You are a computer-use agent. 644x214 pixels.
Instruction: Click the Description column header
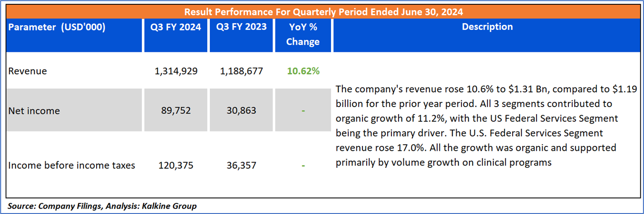(487, 27)
